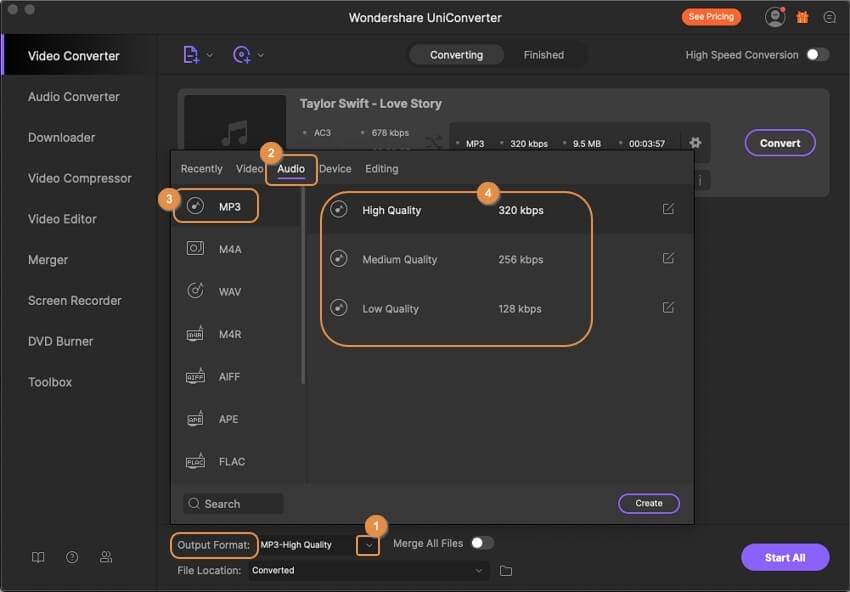Screen dimensions: 850x592
Task: Edit the Low Quality preset
Action: 668,307
